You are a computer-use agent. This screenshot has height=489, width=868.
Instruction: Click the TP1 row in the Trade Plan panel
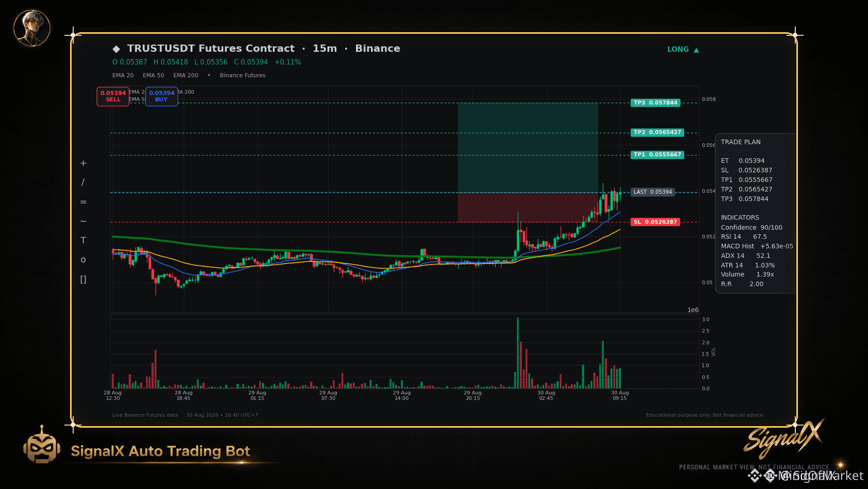(747, 180)
